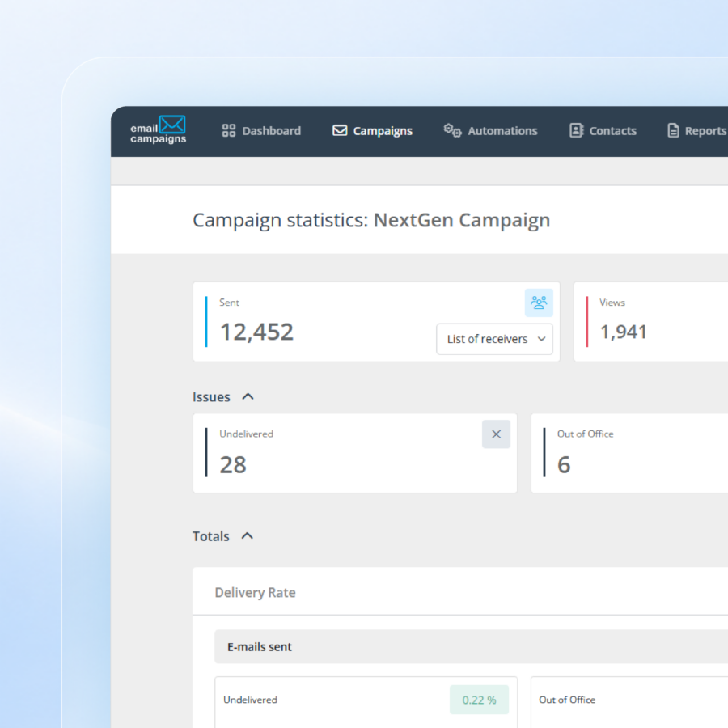728x728 pixels.
Task: Open the Reports menu item
Action: coord(697,131)
